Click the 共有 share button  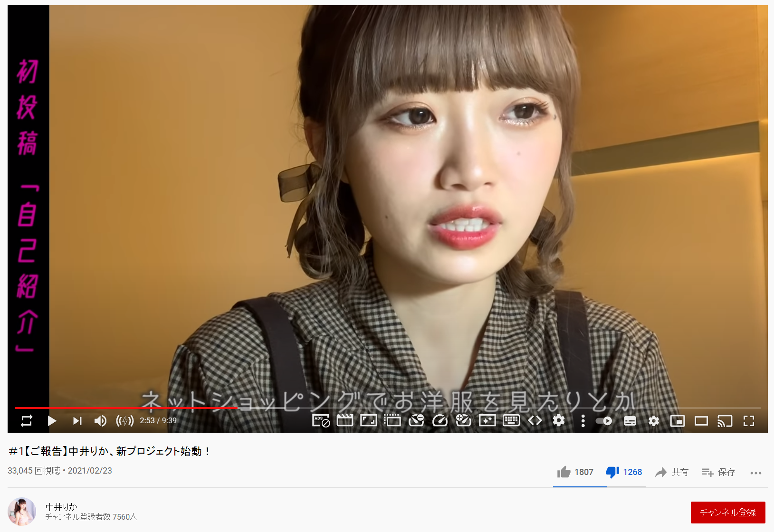coord(671,472)
